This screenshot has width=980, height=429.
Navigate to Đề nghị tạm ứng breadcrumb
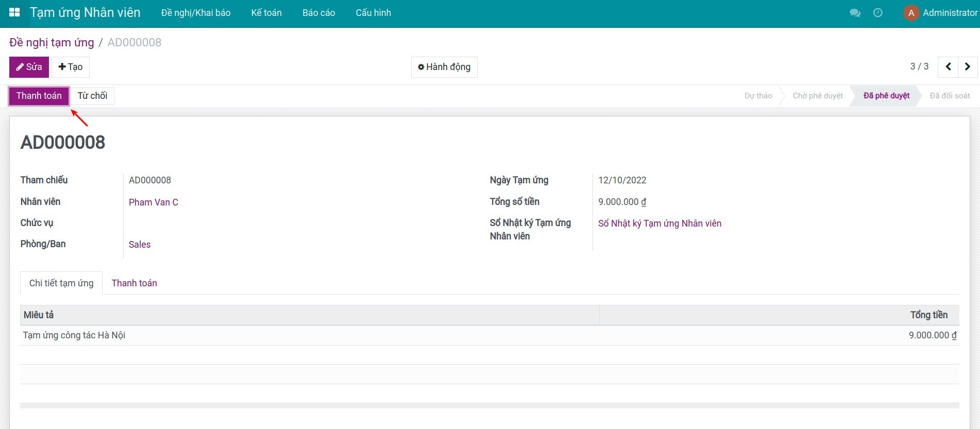tap(52, 42)
